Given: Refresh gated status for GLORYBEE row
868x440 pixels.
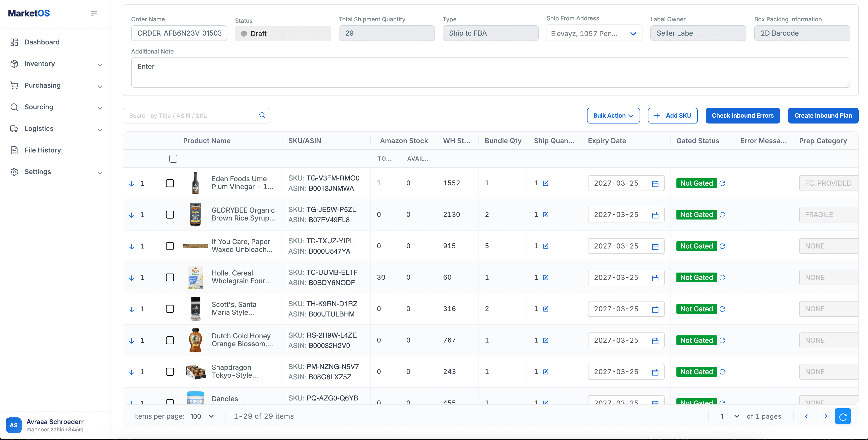Looking at the screenshot, I should click(x=722, y=215).
